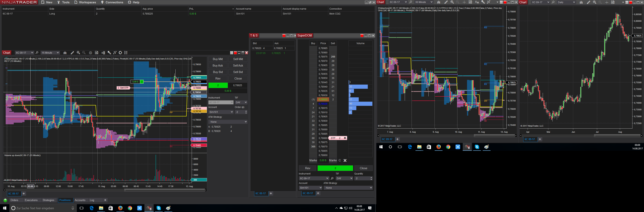Screen dimensions: 644x212
Task: Open Indicators in 15 Minute chart toolbar
Action: [x=115, y=53]
